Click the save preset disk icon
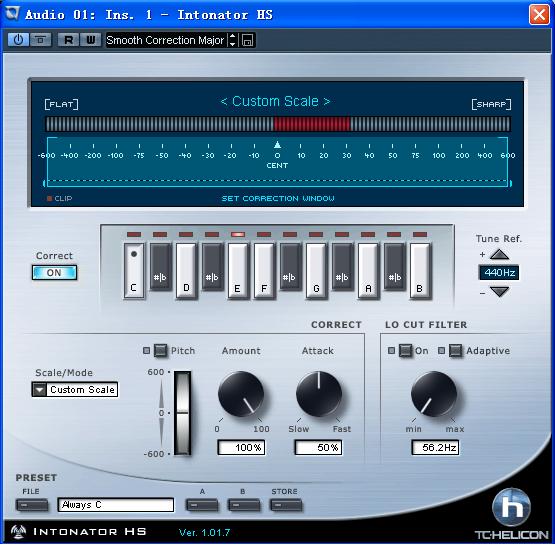This screenshot has width=555, height=545. pos(247,40)
